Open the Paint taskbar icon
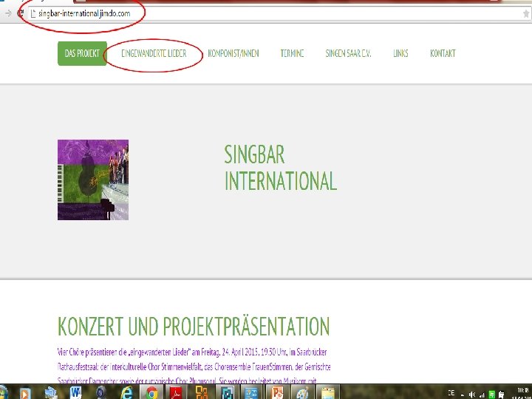 point(302,392)
